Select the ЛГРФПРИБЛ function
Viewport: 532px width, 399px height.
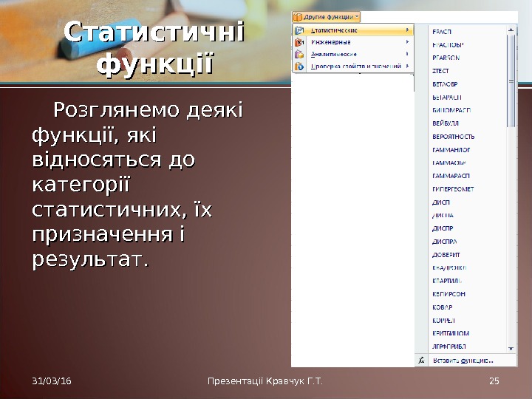pos(449,347)
